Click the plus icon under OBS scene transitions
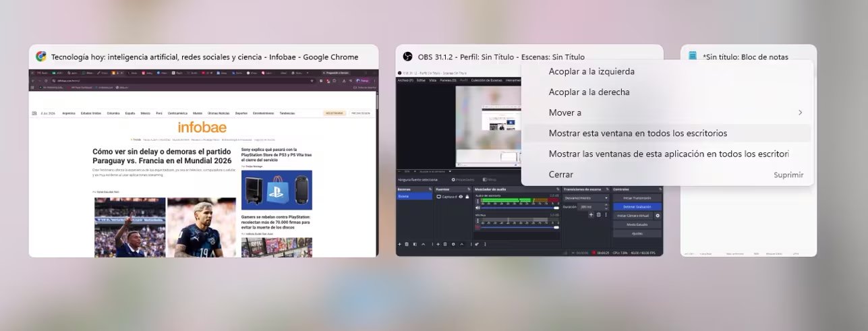 click(x=591, y=214)
